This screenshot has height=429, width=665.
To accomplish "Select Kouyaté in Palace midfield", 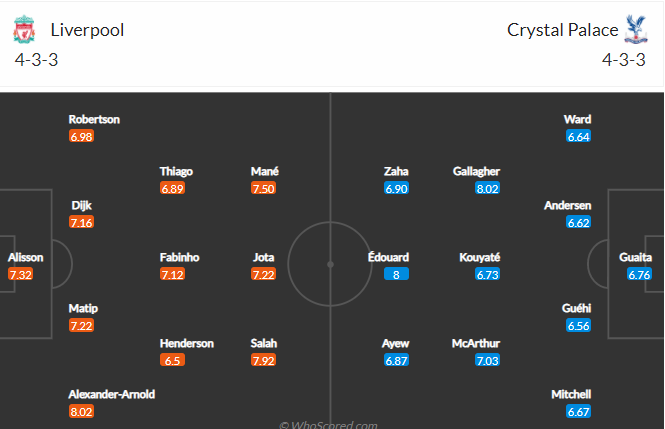I will (x=480, y=257).
